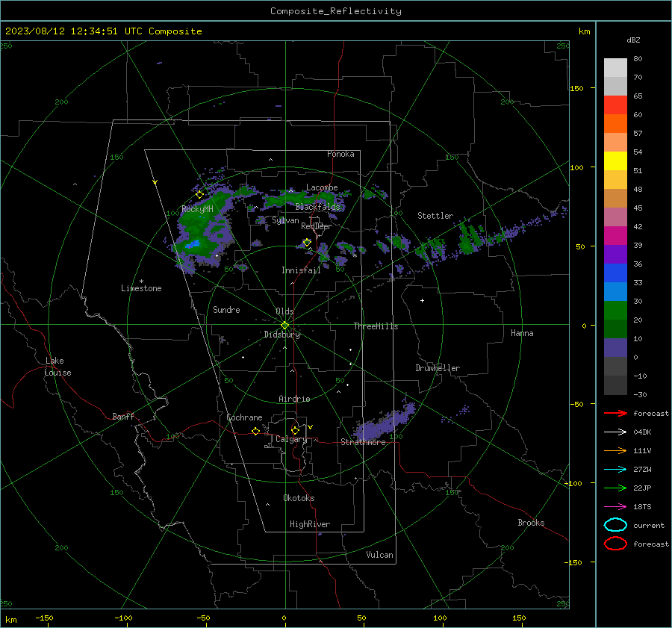Click the RedDeer city label
672x628 pixels.
(317, 226)
